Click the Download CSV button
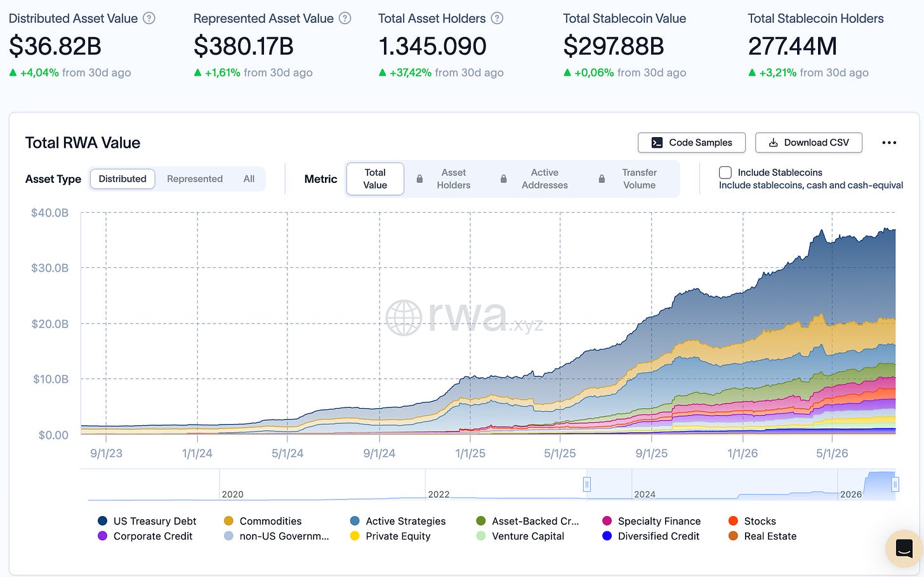The height and width of the screenshot is (577, 924). point(808,143)
